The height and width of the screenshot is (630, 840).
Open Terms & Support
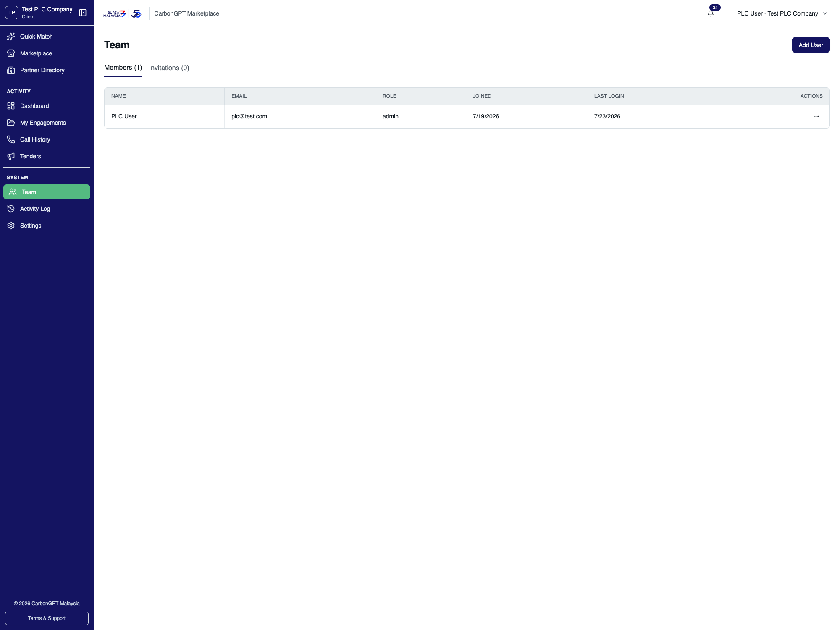click(47, 618)
